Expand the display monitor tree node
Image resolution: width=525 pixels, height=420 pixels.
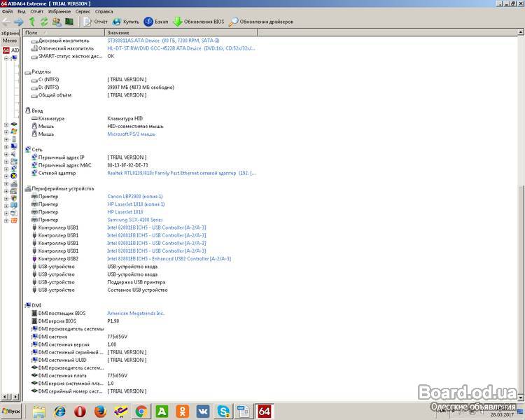(6, 147)
